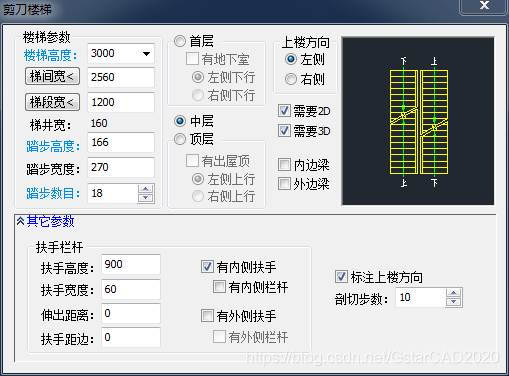Click the 踏步高度 field showing 166
509x376 pixels.
click(121, 143)
